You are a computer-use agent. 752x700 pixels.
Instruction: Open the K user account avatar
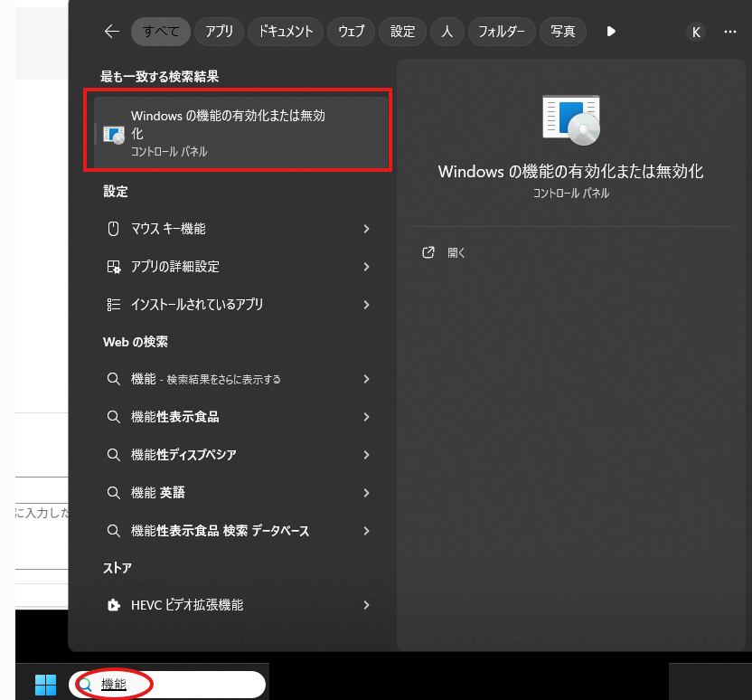click(696, 33)
